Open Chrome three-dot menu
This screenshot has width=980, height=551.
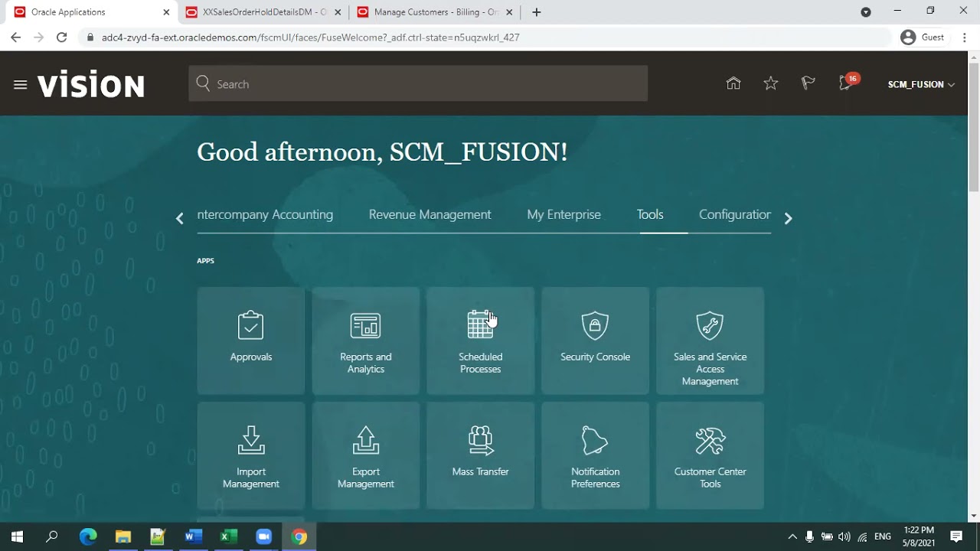[963, 37]
